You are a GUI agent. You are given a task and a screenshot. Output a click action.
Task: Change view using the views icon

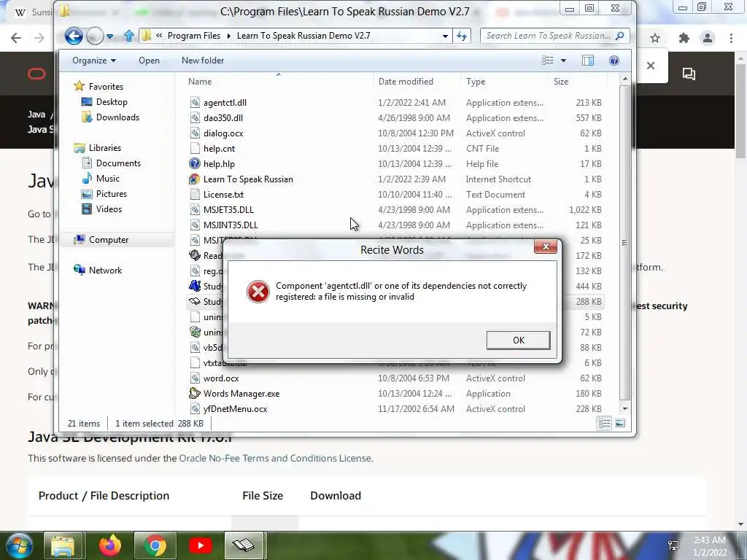tap(548, 61)
